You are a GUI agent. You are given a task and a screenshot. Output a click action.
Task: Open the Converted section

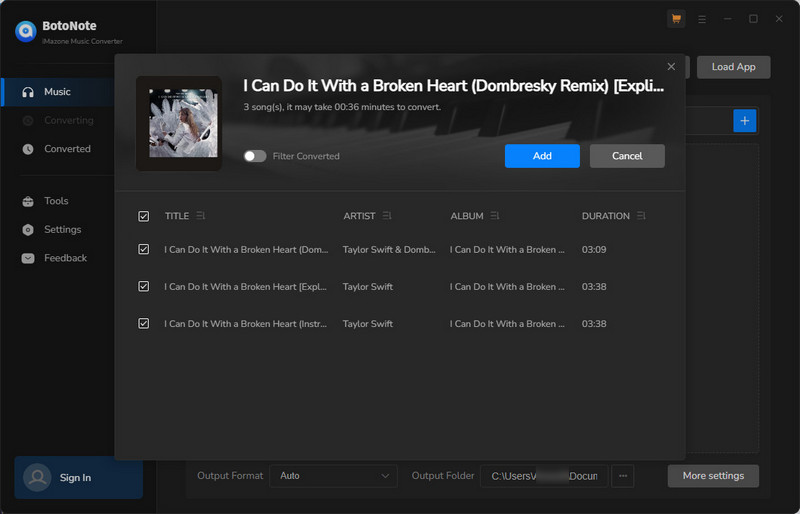click(x=58, y=149)
